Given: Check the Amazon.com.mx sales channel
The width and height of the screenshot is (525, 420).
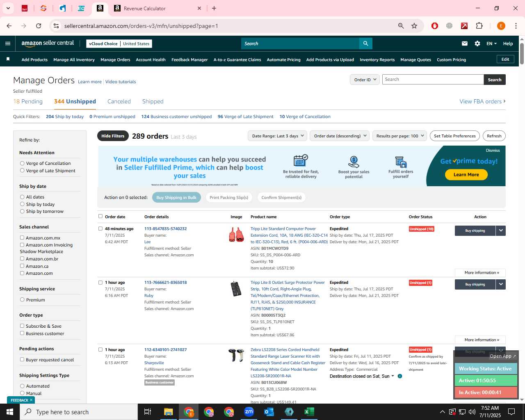Looking at the screenshot, I should pos(22,238).
